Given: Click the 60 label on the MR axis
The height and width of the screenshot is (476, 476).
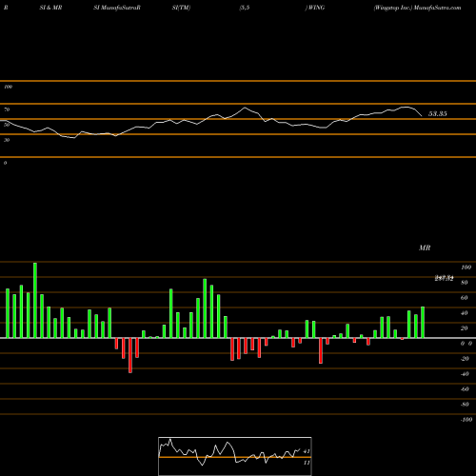Looking at the screenshot, I should [x=465, y=298].
